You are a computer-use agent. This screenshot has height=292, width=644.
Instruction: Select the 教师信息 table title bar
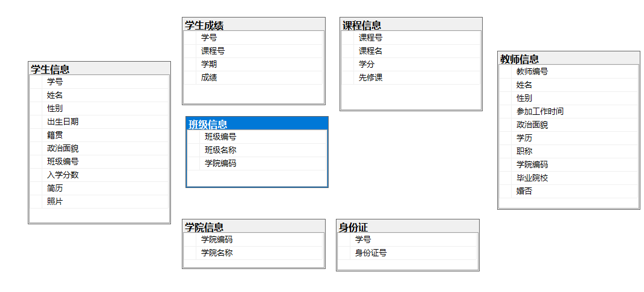568,58
